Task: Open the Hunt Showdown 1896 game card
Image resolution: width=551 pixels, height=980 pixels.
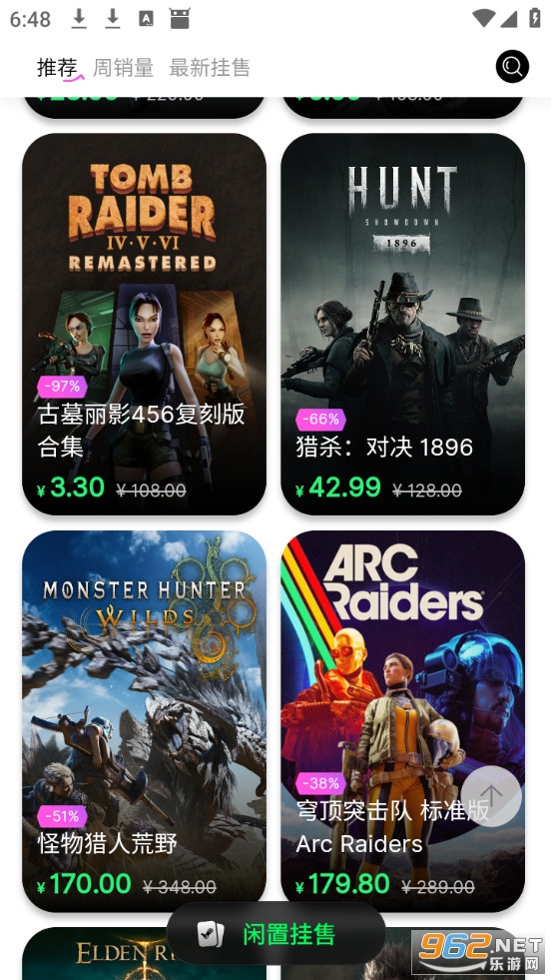Action: (403, 324)
